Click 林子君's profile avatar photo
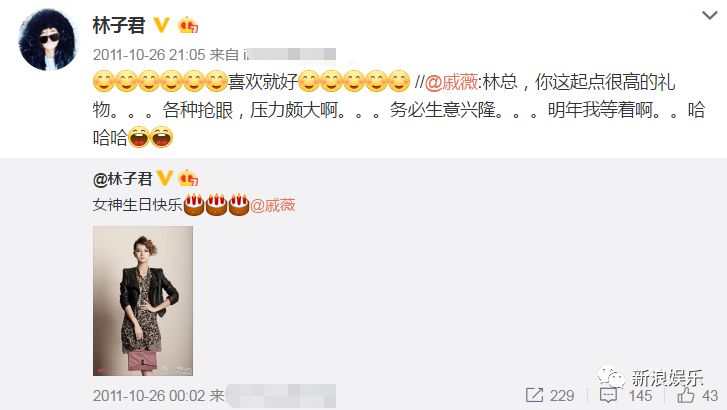Viewport: 727px width, 410px height. click(47, 40)
